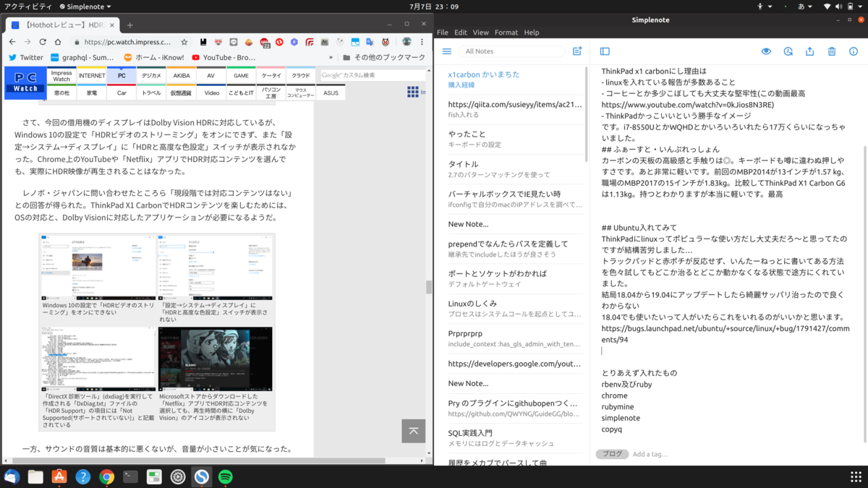This screenshot has width=868, height=488.
Task: Show applications grid in the dock
Action: pyautogui.click(x=856, y=476)
